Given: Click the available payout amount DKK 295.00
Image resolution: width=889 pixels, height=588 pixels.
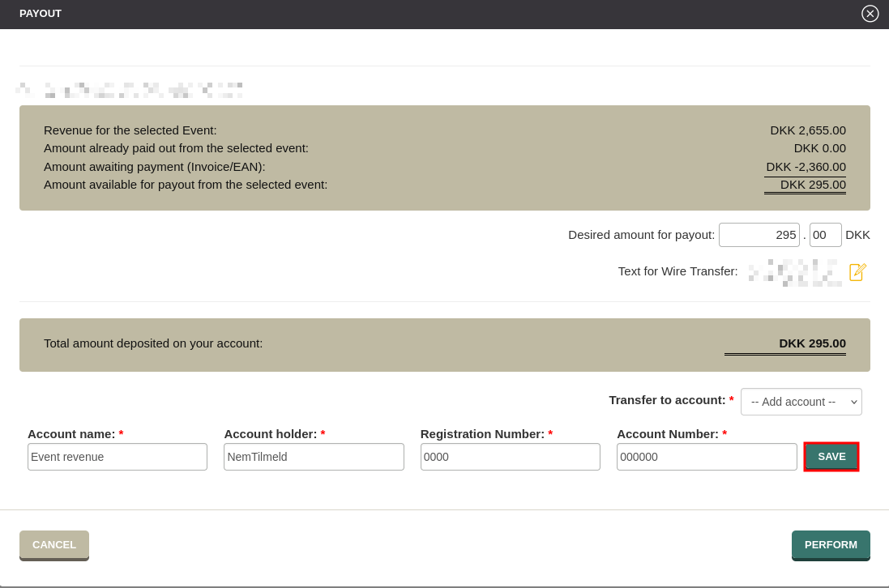Looking at the screenshot, I should [x=812, y=185].
